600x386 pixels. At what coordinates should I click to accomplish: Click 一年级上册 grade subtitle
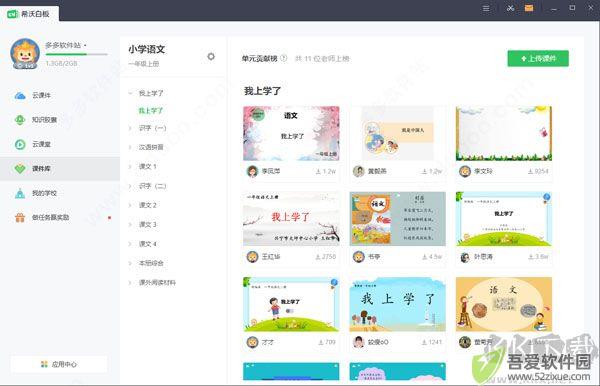[x=144, y=64]
